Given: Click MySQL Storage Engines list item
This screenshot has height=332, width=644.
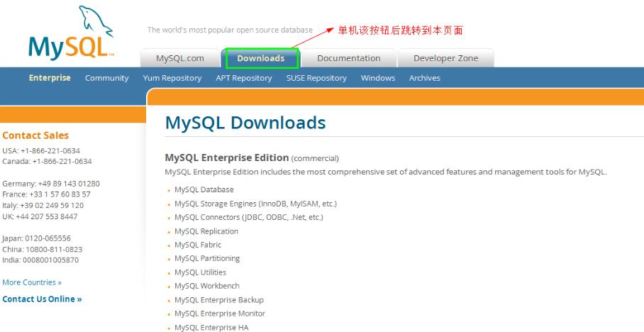Looking at the screenshot, I should click(255, 204).
